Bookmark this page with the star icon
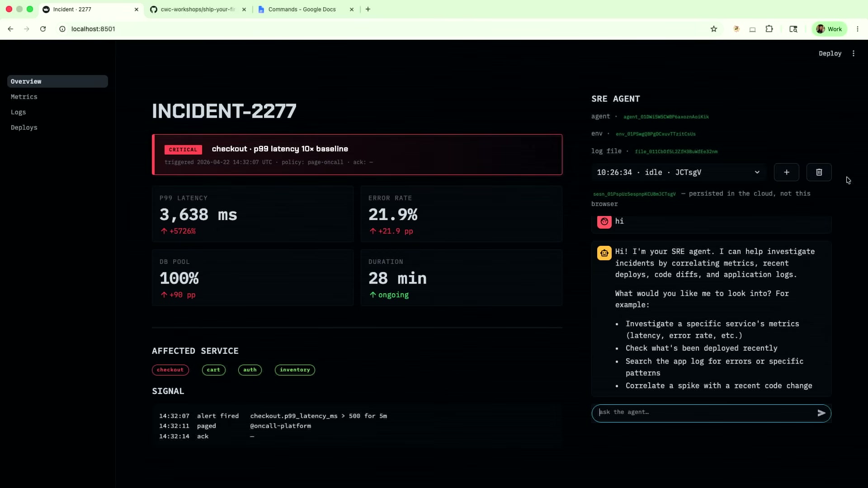868x488 pixels. pos(714,29)
